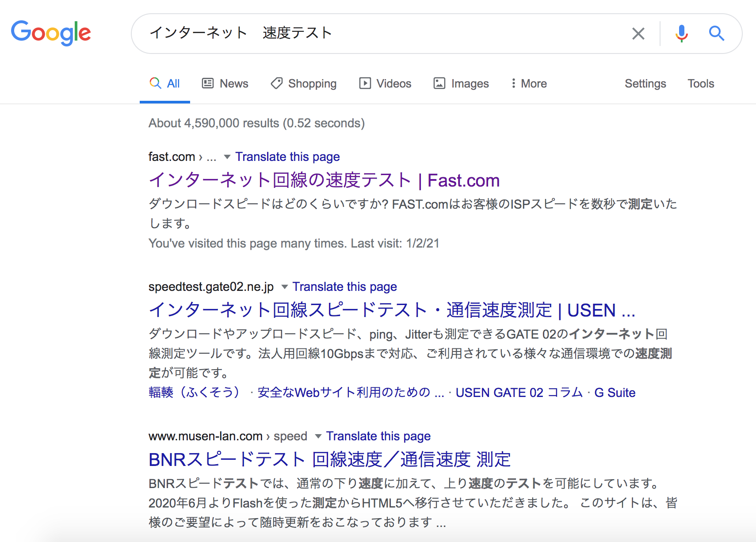Click the blue magnifier search button
The height and width of the screenshot is (542, 756).
(716, 34)
